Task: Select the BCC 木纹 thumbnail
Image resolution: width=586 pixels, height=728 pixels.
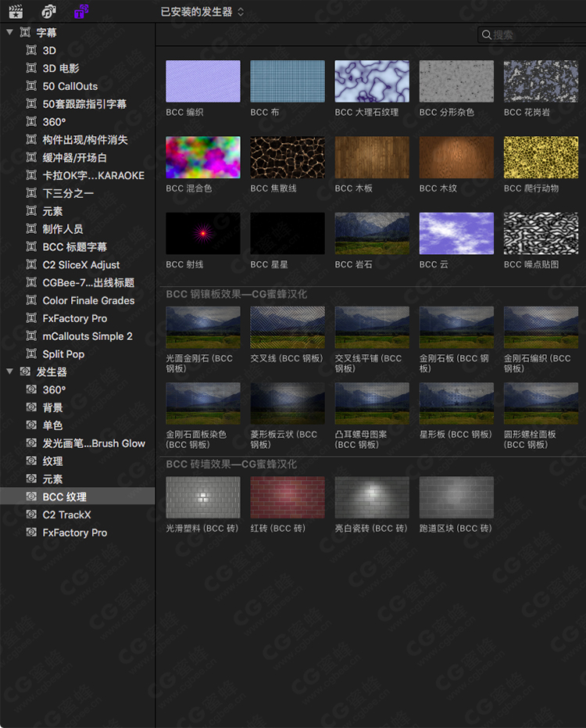Action: (x=456, y=157)
